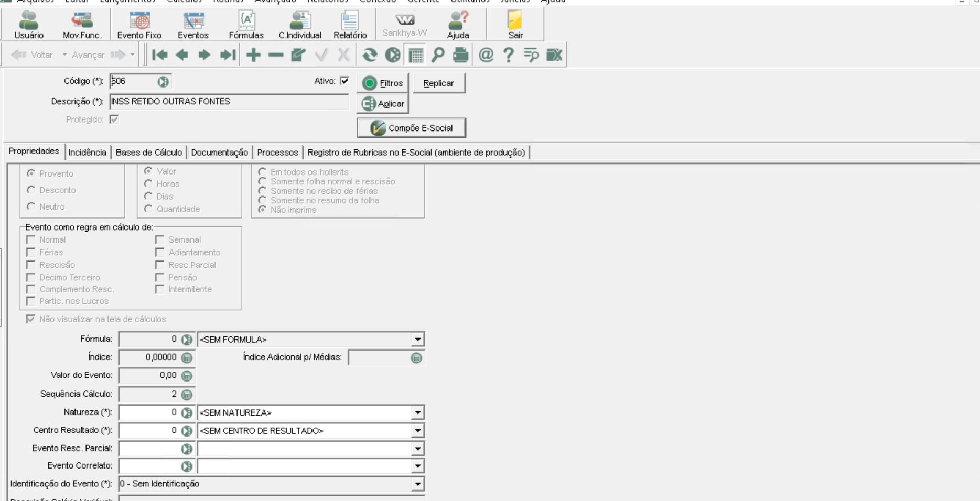This screenshot has height=501, width=980.
Task: Focus the Índice value field
Action: coord(149,357)
